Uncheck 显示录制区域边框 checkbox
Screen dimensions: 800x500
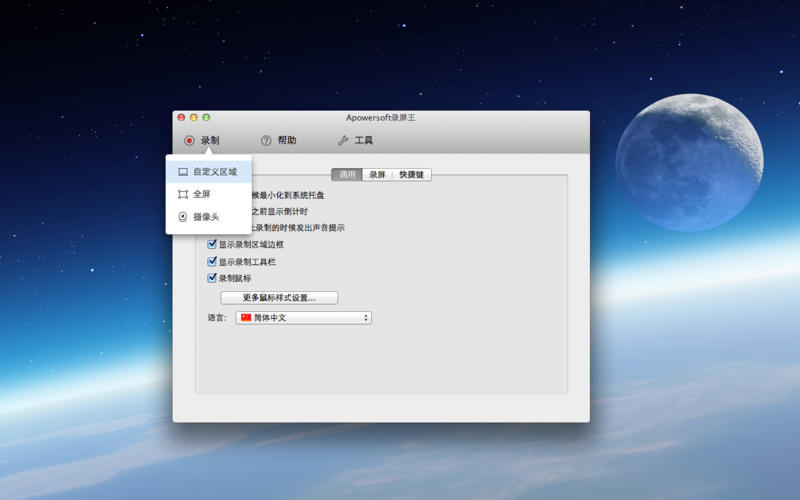[212, 244]
